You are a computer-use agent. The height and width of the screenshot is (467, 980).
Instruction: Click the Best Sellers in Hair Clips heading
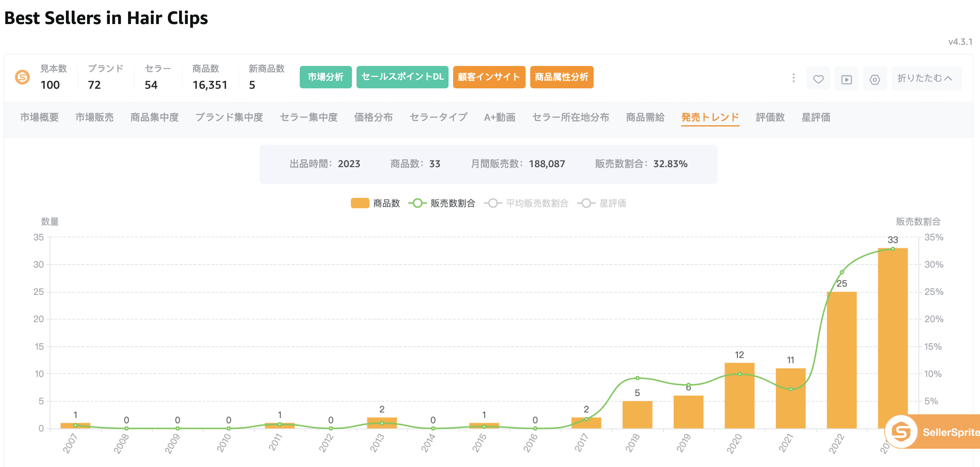coord(106,18)
